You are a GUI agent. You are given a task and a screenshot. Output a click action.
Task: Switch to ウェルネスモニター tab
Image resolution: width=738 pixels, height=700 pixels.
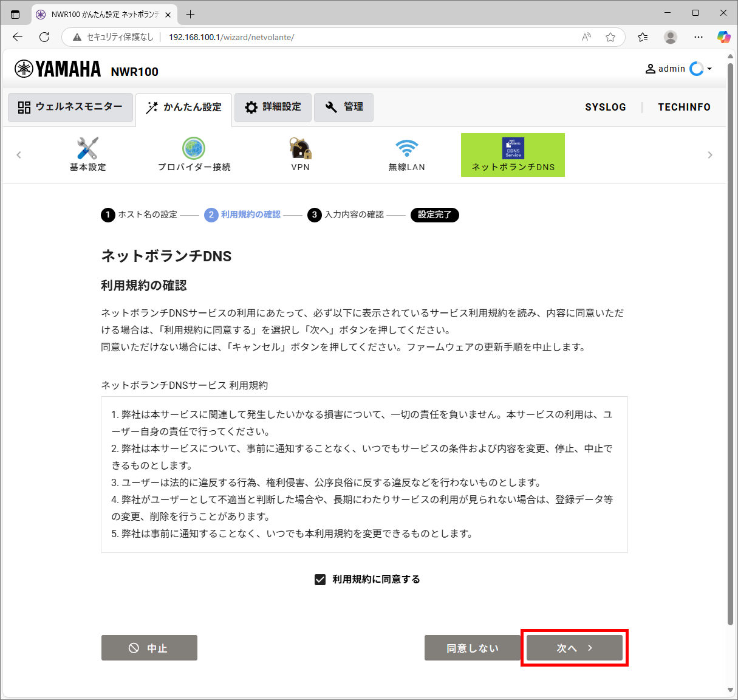click(x=70, y=108)
